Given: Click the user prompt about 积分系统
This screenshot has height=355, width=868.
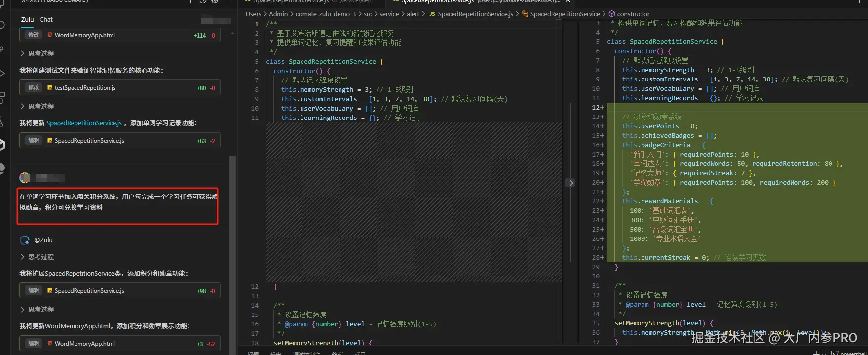Looking at the screenshot, I should pyautogui.click(x=118, y=202).
